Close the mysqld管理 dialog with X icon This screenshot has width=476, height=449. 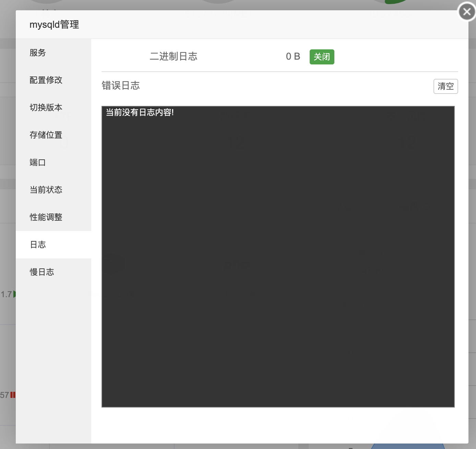click(x=467, y=12)
